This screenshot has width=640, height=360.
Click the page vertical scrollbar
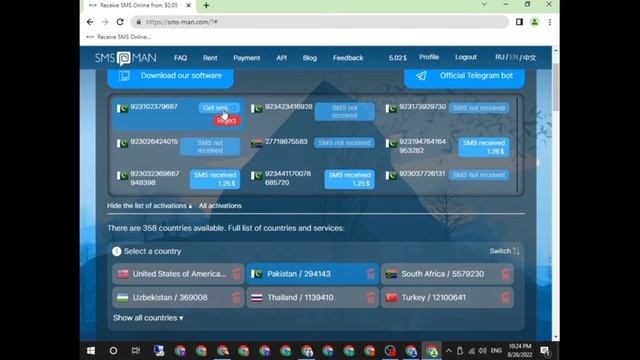point(556,87)
